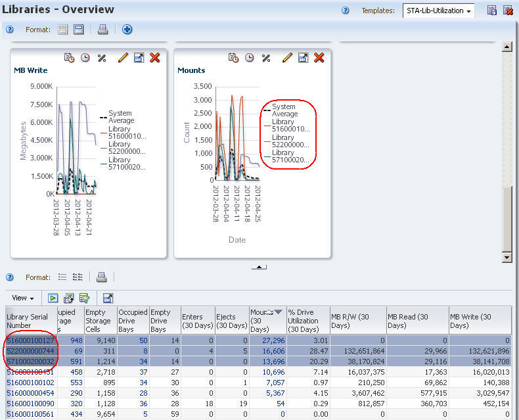519x420 pixels.
Task: Print the graphs area using printer icon
Action: pyautogui.click(x=102, y=30)
